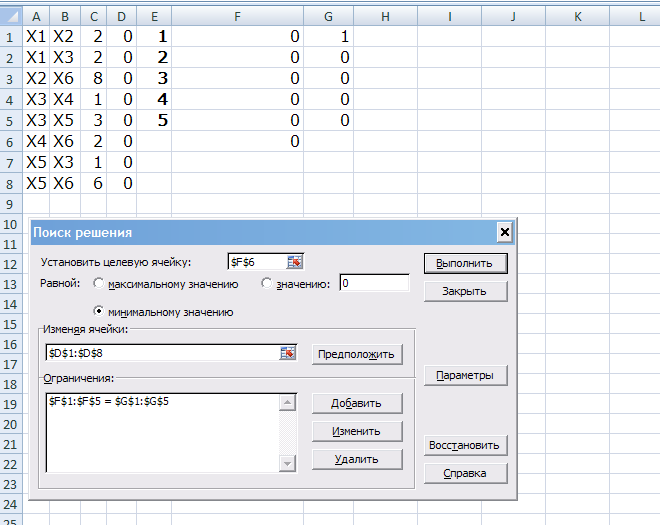Click Изменить to edit constraint
660x525 pixels.
pos(357,431)
